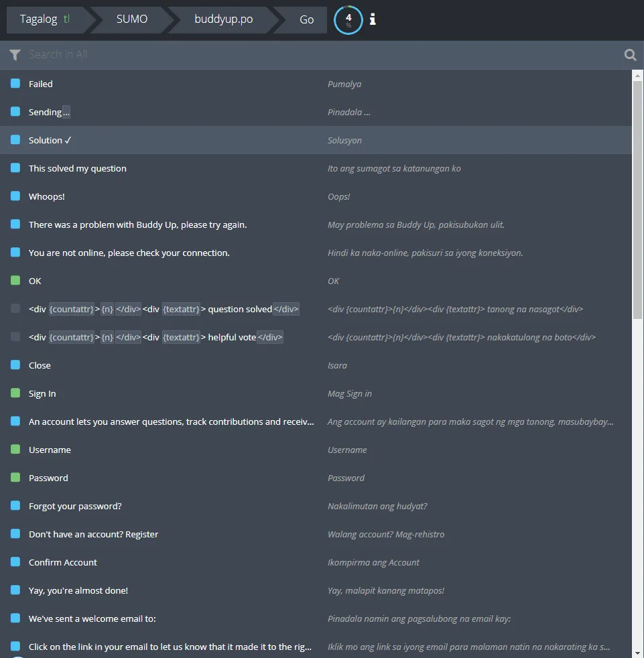Toggle status box for Close string
The height and width of the screenshot is (658, 644).
[x=15, y=365]
